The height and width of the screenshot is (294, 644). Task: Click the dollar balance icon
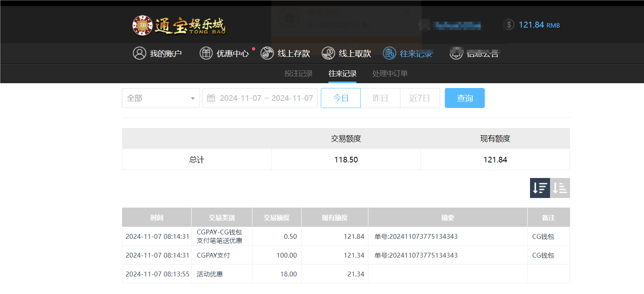[x=509, y=25]
